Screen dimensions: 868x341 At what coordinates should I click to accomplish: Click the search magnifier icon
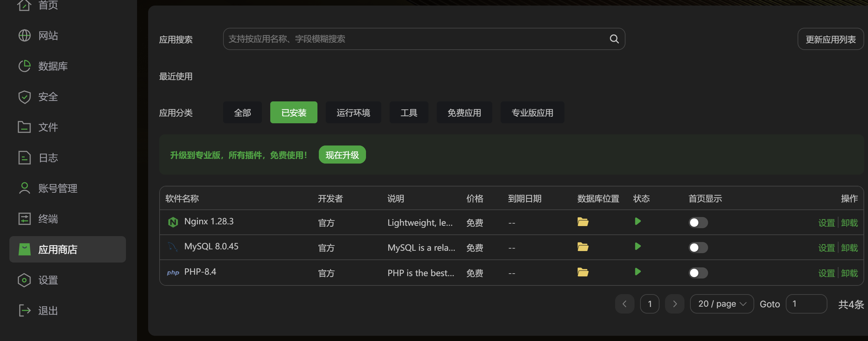614,39
